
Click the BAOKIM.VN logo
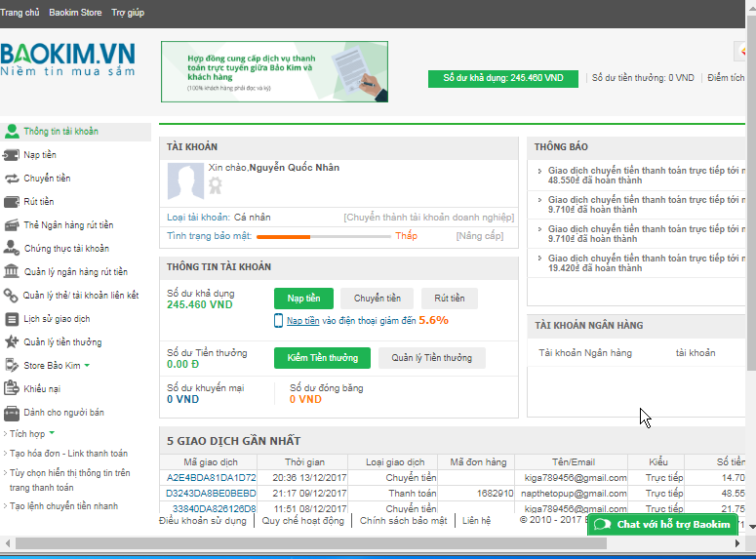67,60
